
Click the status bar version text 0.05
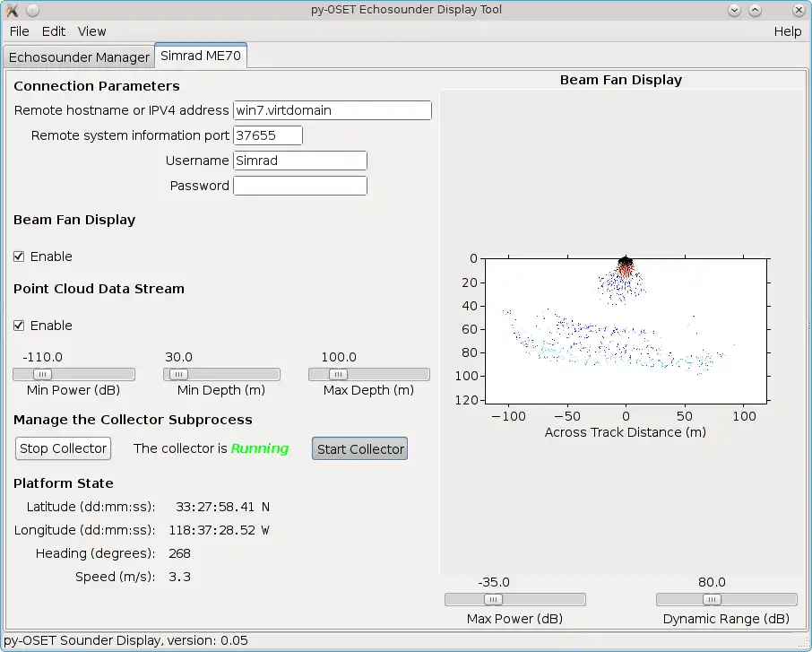(x=234, y=640)
